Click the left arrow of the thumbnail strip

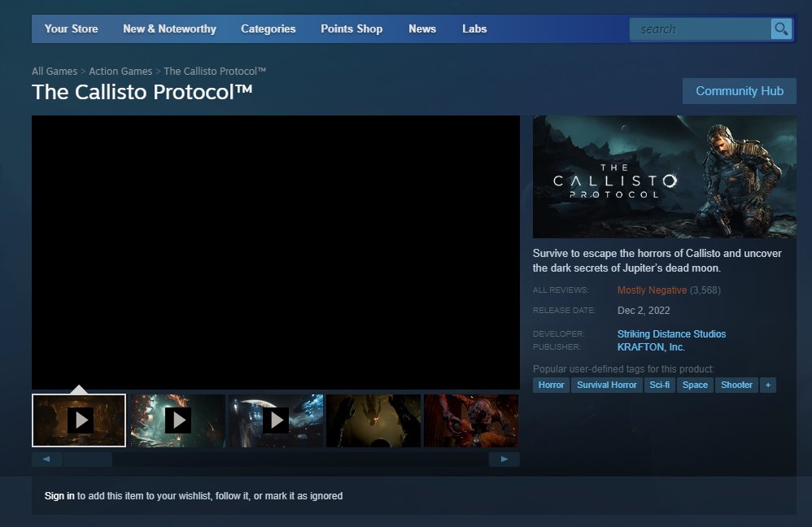46,459
